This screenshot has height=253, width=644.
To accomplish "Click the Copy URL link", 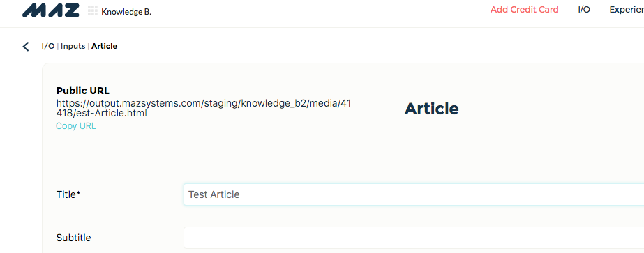I will pos(76,126).
